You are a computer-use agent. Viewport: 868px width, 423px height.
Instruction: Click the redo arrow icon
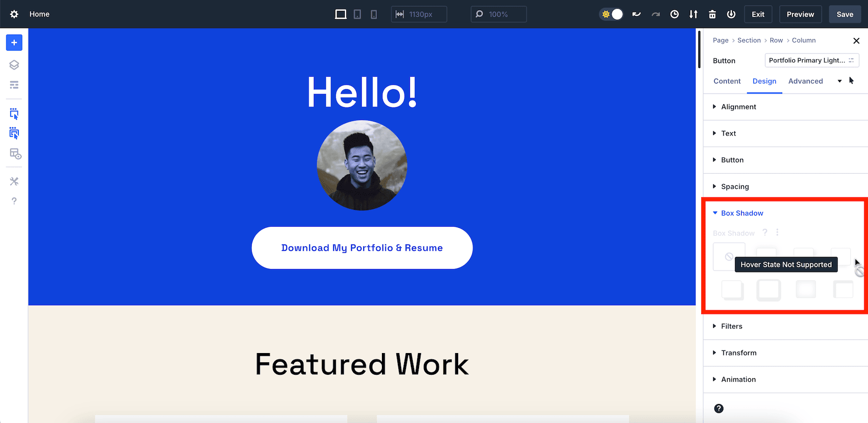click(x=656, y=14)
